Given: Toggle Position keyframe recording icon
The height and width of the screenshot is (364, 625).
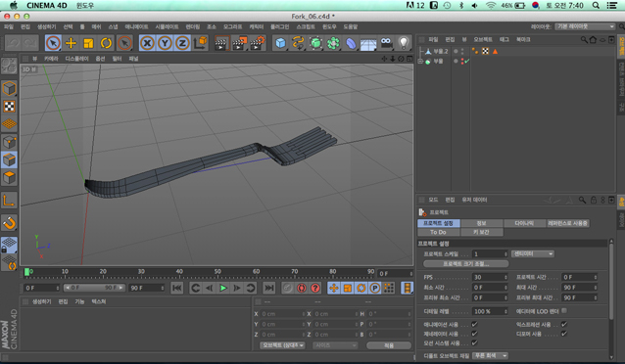Looking at the screenshot, I should click(x=334, y=288).
